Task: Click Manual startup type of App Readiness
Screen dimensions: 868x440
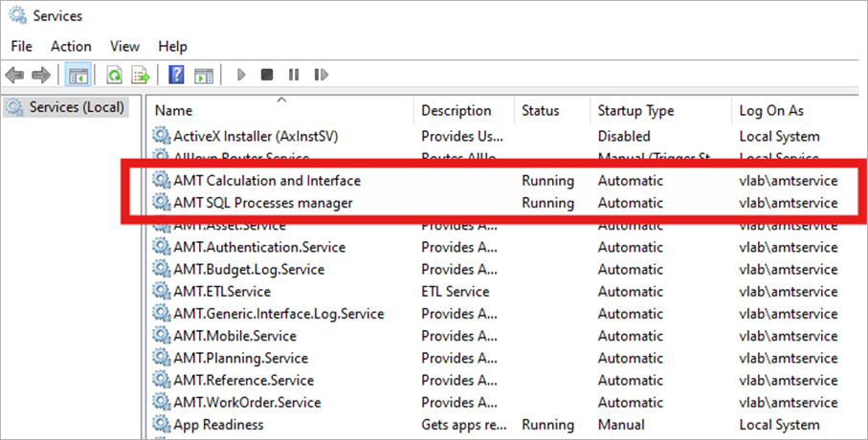Action: pyautogui.click(x=621, y=425)
